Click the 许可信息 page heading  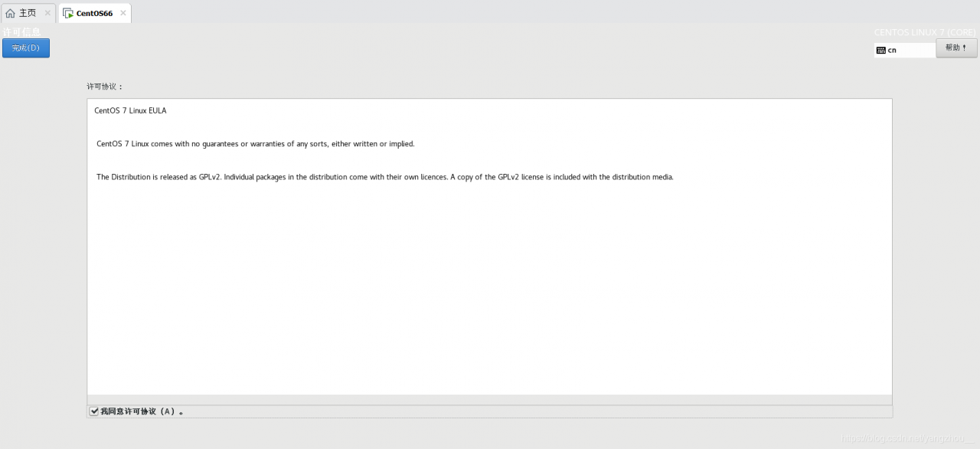22,31
